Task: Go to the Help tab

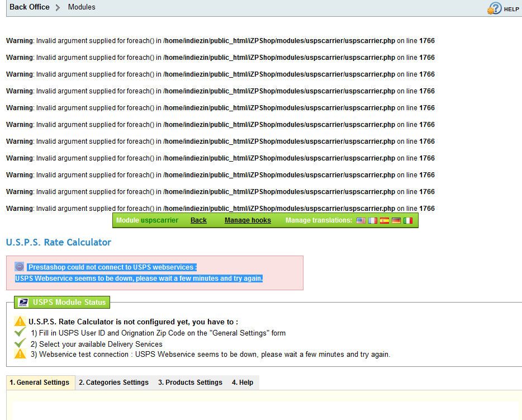Action: click(x=243, y=383)
